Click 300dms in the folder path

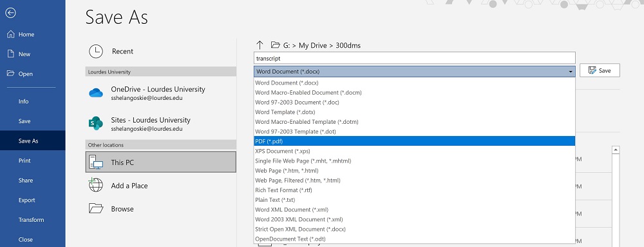348,45
